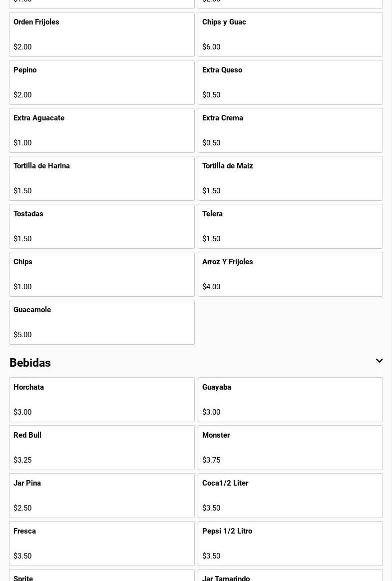Image resolution: width=392 pixels, height=581 pixels.
Task: Pick Tortilla de Harina
Action: (101, 178)
